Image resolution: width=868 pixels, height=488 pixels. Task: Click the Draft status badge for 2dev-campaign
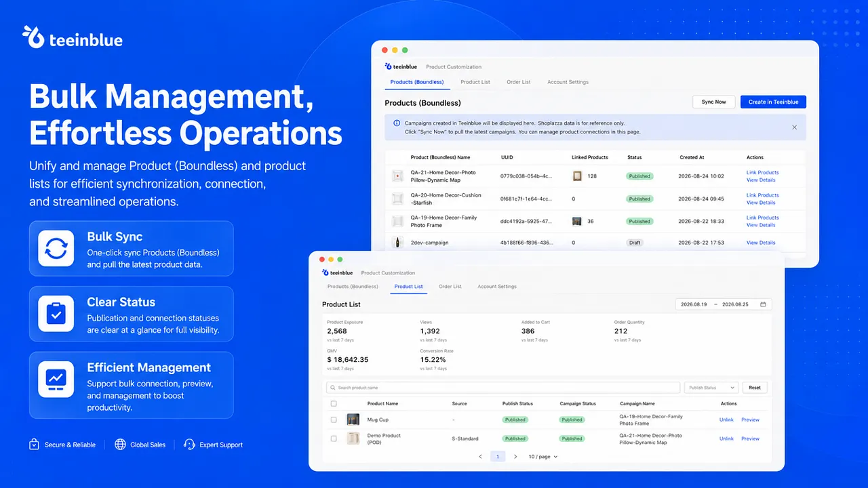[635, 243]
